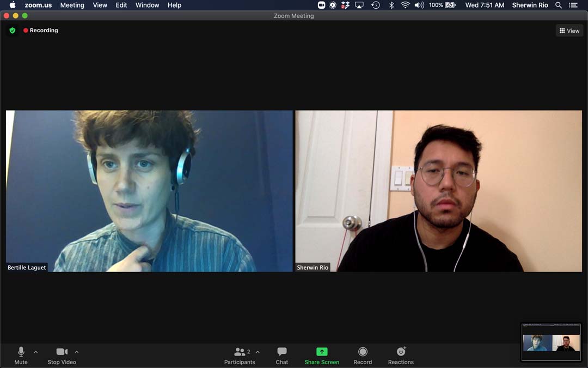
Task: Click the Wed 7:51 AM clock
Action: [485, 5]
